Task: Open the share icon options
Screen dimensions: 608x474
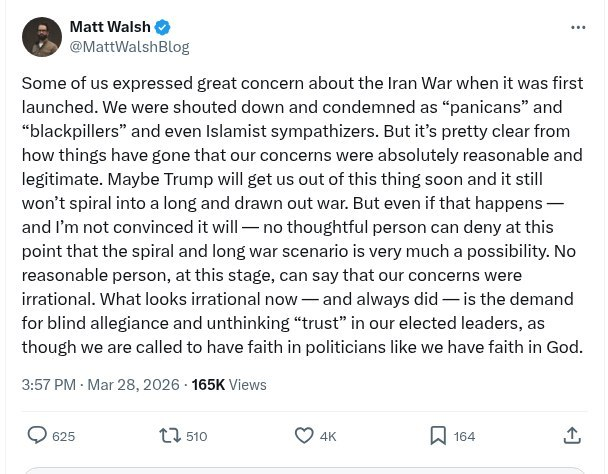Action: pyautogui.click(x=572, y=435)
